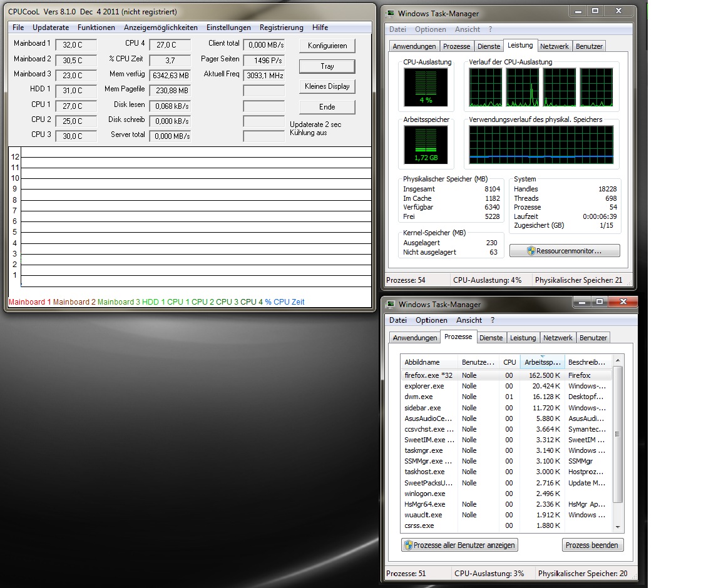Switch to Prozesse tab in upper Task-Manager
This screenshot has width=721, height=588.
pos(457,46)
